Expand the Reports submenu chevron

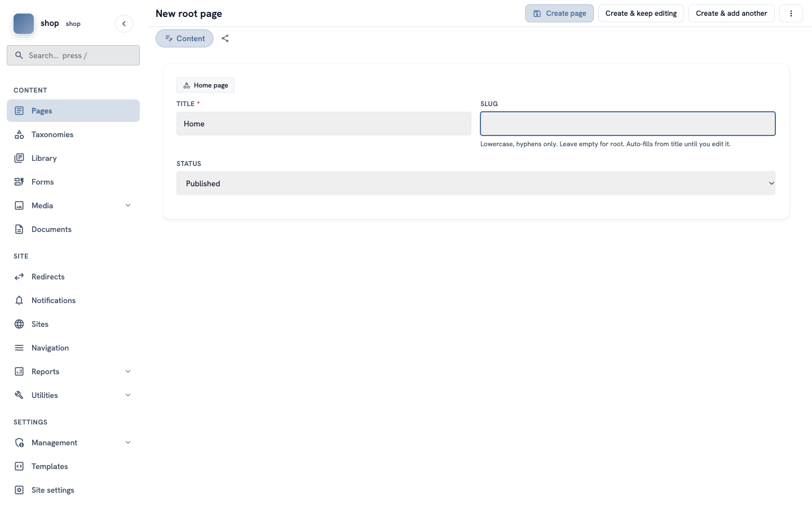(128, 371)
